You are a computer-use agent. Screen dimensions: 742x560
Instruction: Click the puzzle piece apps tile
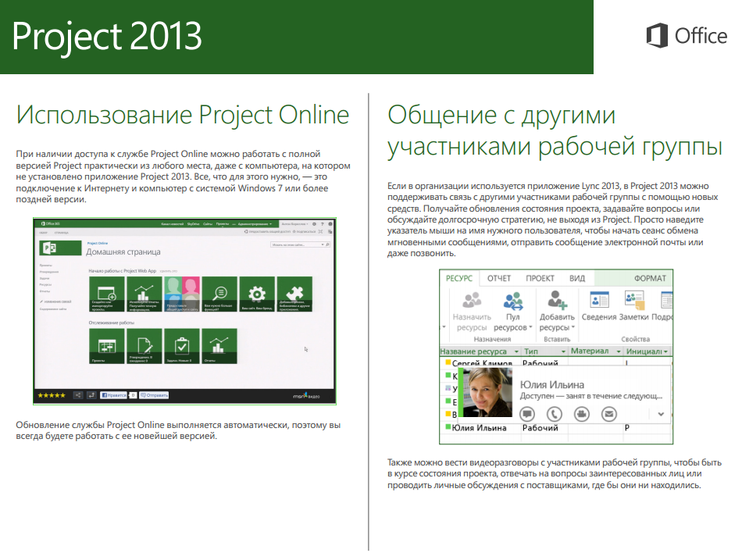(x=294, y=294)
